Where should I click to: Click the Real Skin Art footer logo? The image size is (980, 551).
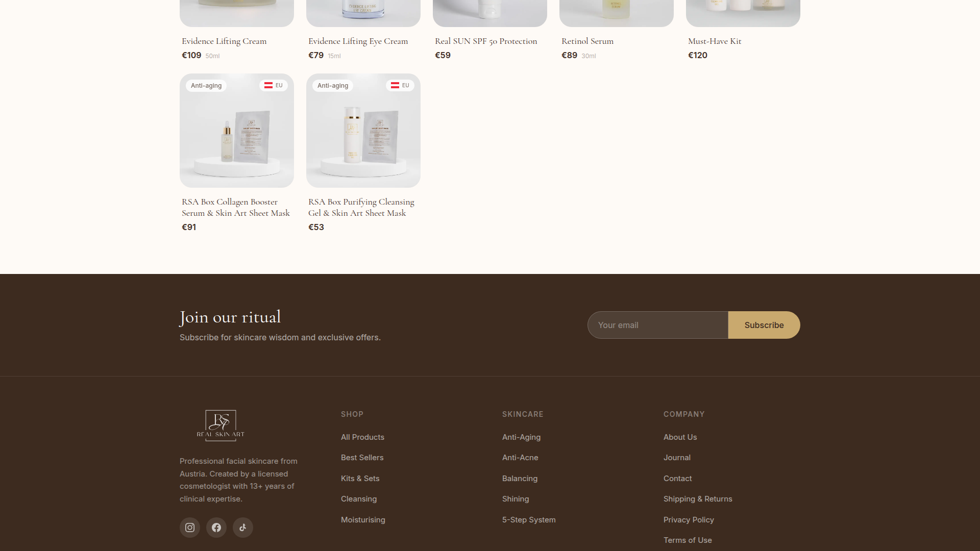pyautogui.click(x=220, y=425)
